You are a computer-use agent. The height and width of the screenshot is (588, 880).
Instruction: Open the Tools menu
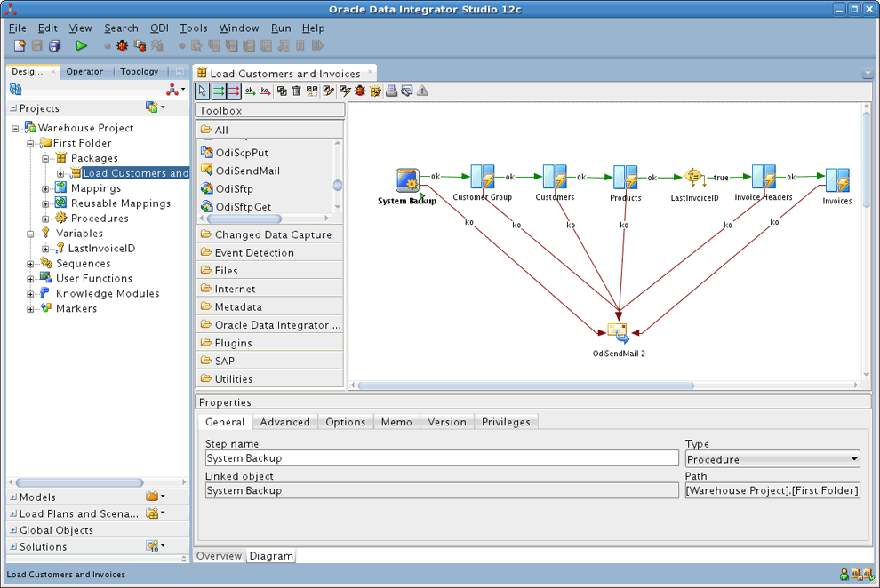[x=193, y=28]
